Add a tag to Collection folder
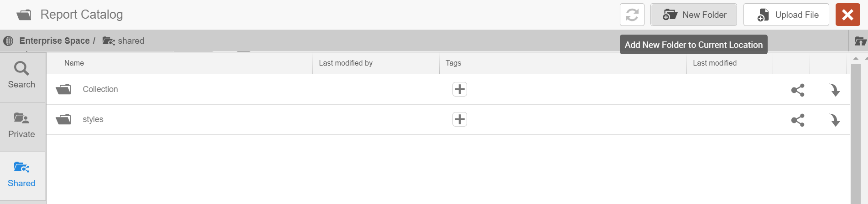Image resolution: width=868 pixels, height=204 pixels. (x=459, y=89)
